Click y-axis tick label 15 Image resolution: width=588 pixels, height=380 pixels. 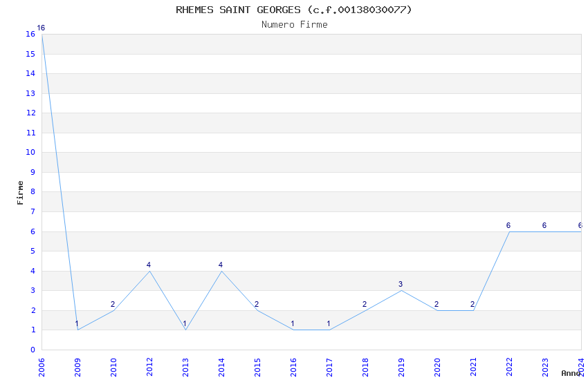pos(30,54)
